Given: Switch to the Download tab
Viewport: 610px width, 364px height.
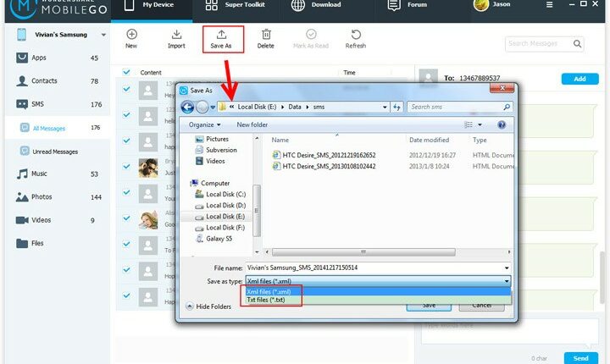Looking at the screenshot, I should point(316,5).
